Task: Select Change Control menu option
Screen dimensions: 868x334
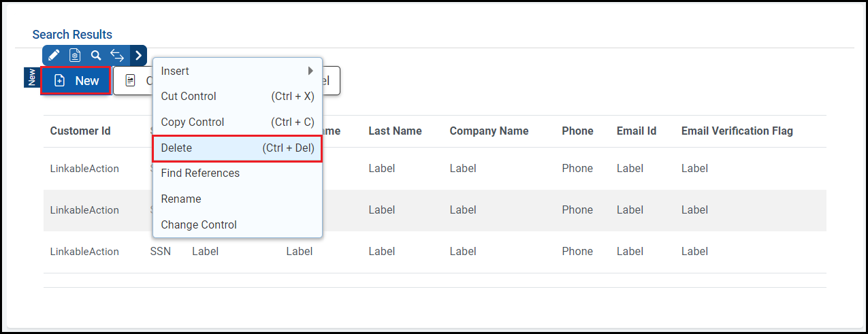Action: (199, 224)
